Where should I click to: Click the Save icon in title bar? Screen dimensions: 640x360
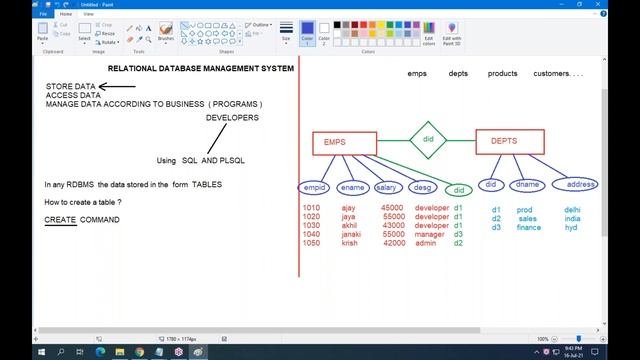pos(48,4)
